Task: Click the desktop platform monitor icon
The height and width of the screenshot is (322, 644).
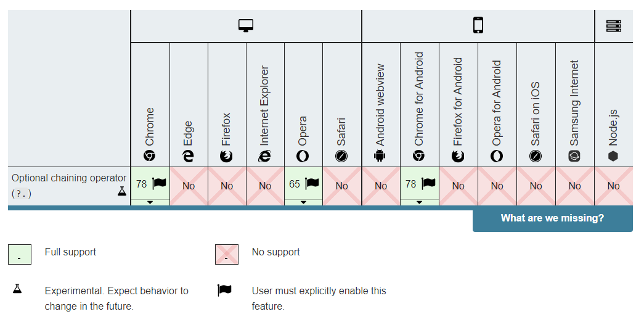Action: click(246, 26)
